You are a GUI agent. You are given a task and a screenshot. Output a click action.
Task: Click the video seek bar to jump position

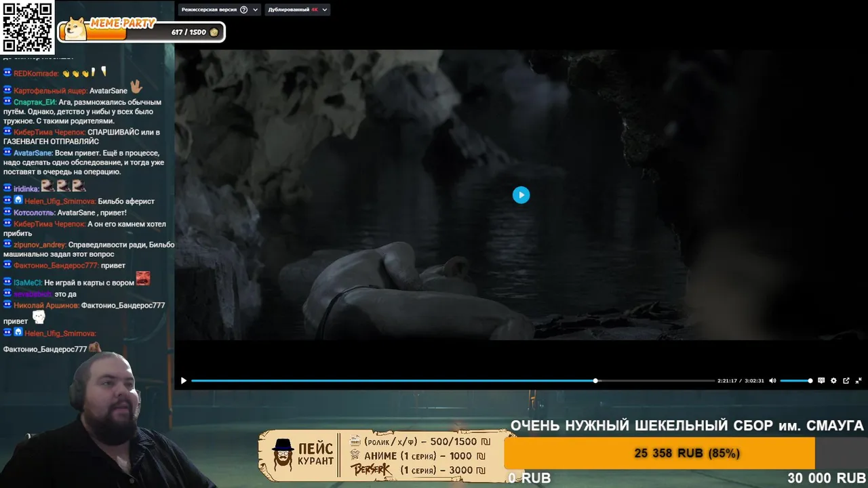452,381
